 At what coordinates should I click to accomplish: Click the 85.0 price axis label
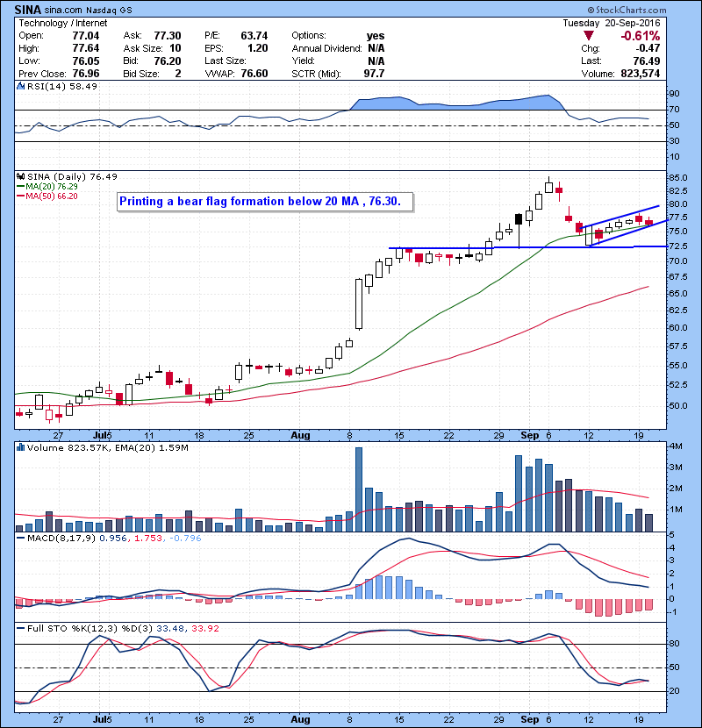coord(677,178)
